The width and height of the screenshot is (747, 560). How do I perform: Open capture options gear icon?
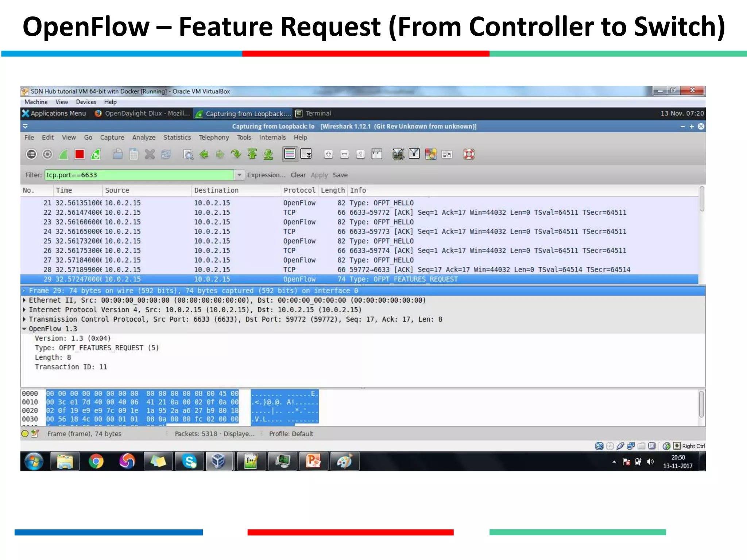[x=47, y=154]
